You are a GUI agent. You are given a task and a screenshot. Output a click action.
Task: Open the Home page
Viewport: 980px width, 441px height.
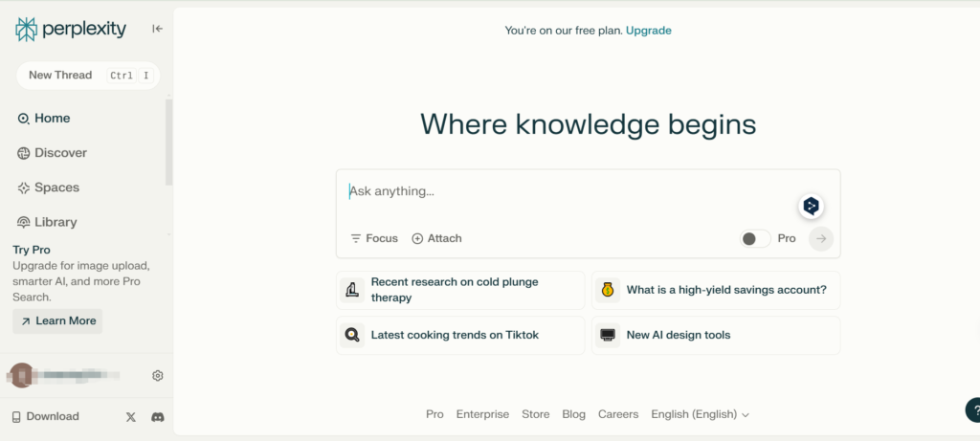(x=44, y=118)
